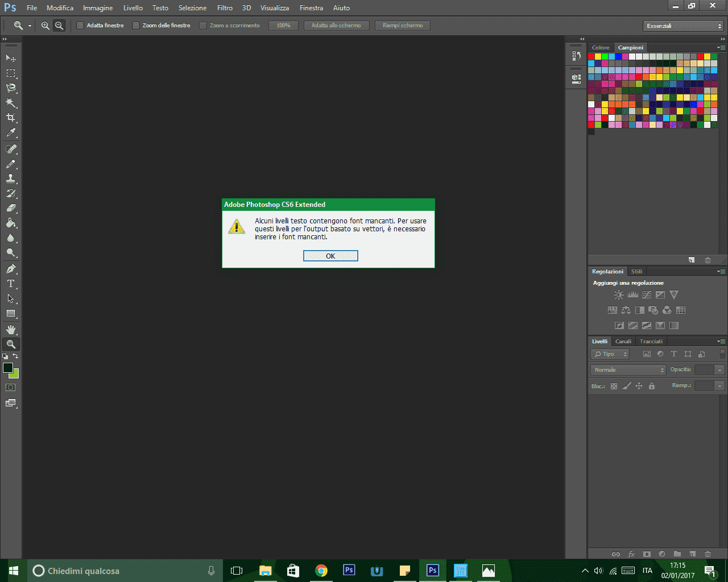Click the Riempi schermo button
The height and width of the screenshot is (582, 728).
point(403,26)
